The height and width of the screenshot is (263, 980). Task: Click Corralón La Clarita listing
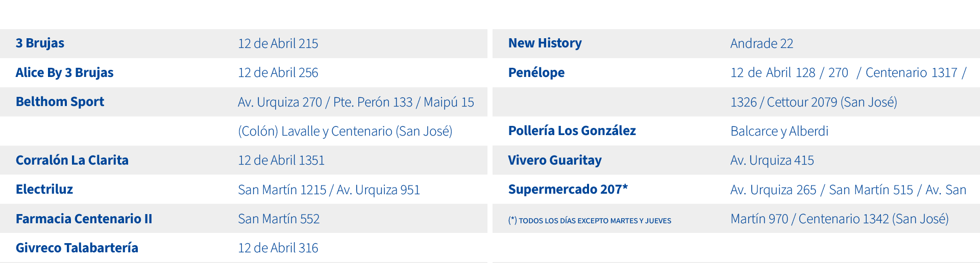pyautogui.click(x=72, y=160)
